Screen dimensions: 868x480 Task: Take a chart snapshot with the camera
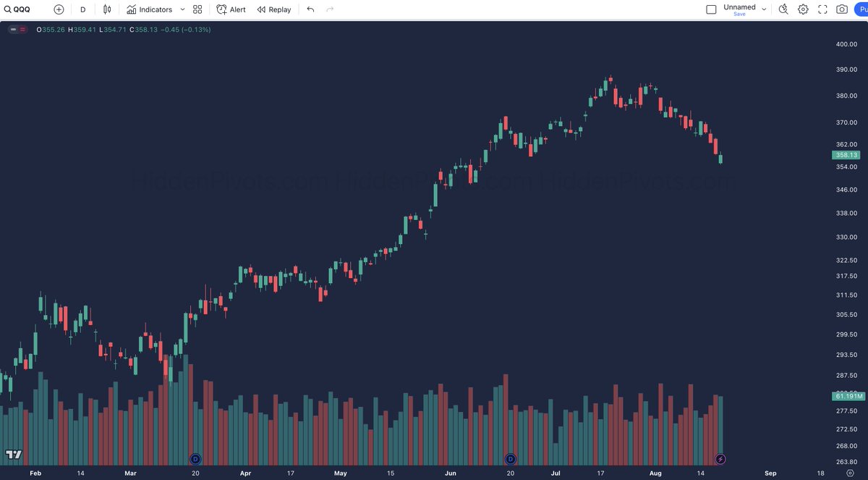click(x=842, y=9)
